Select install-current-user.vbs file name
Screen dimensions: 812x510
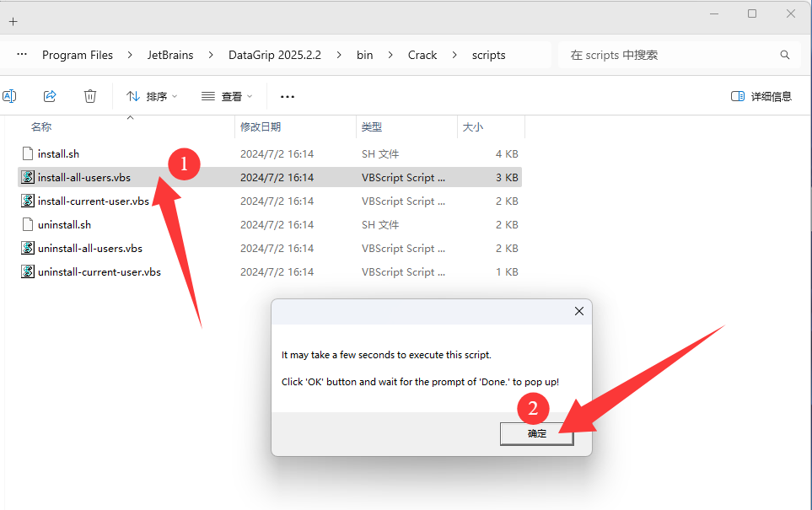[x=94, y=201]
